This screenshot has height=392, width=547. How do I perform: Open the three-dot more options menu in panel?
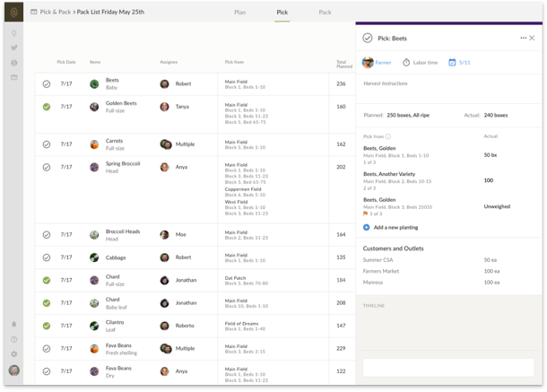(523, 38)
